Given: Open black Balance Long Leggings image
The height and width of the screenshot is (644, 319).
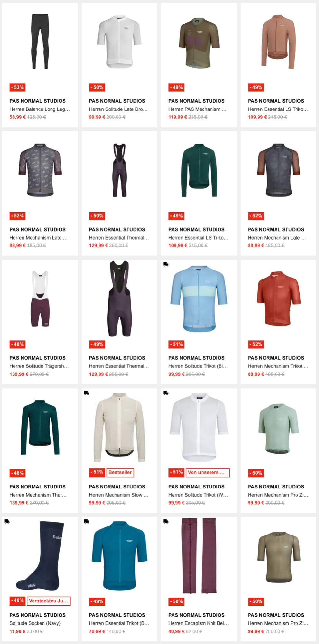Looking at the screenshot, I should click(40, 42).
